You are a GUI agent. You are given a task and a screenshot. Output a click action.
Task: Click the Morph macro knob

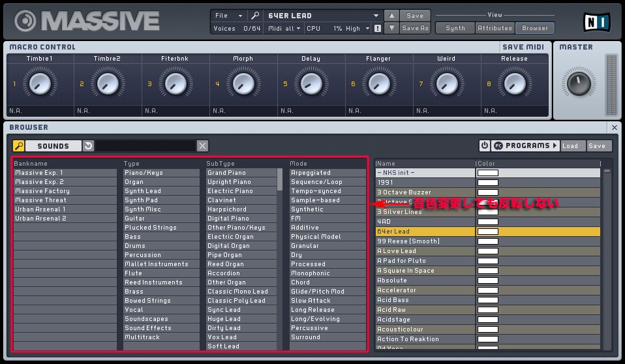coord(243,83)
